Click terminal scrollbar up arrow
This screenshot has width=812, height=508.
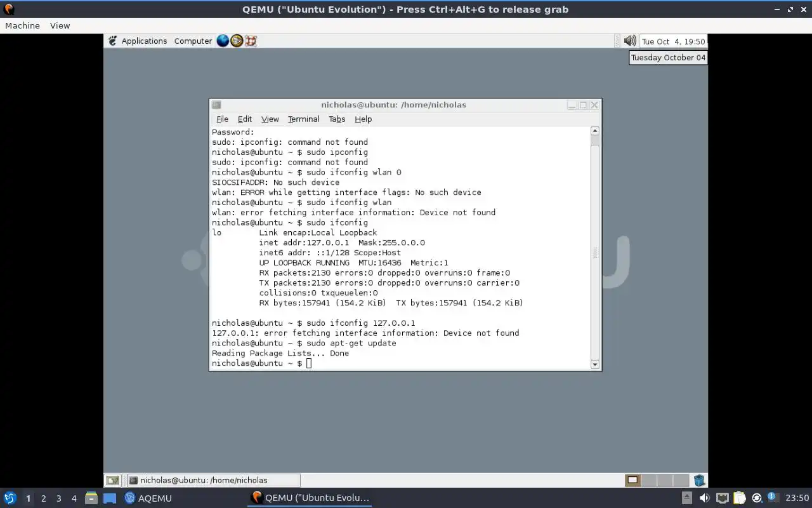[x=594, y=131]
